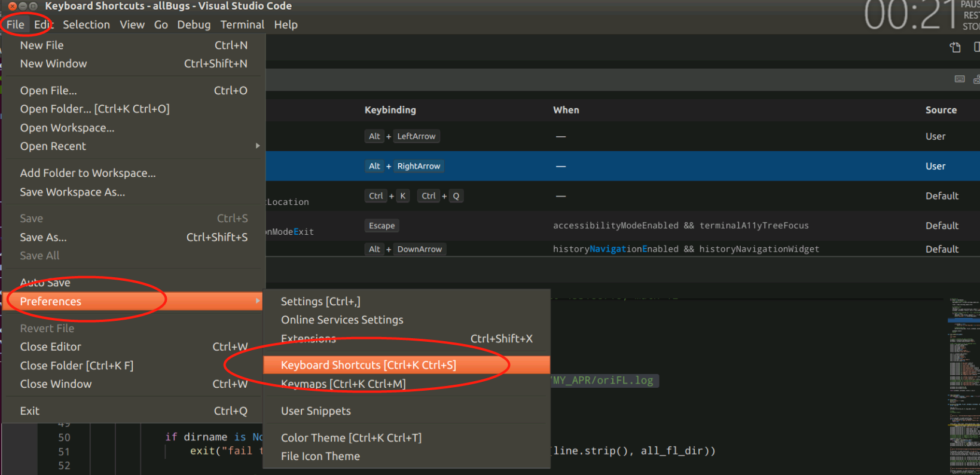The image size is (980, 475).
Task: Click 'accessibilityModeEnabled && terminalA11yTreeFocus' condition
Action: (x=680, y=226)
